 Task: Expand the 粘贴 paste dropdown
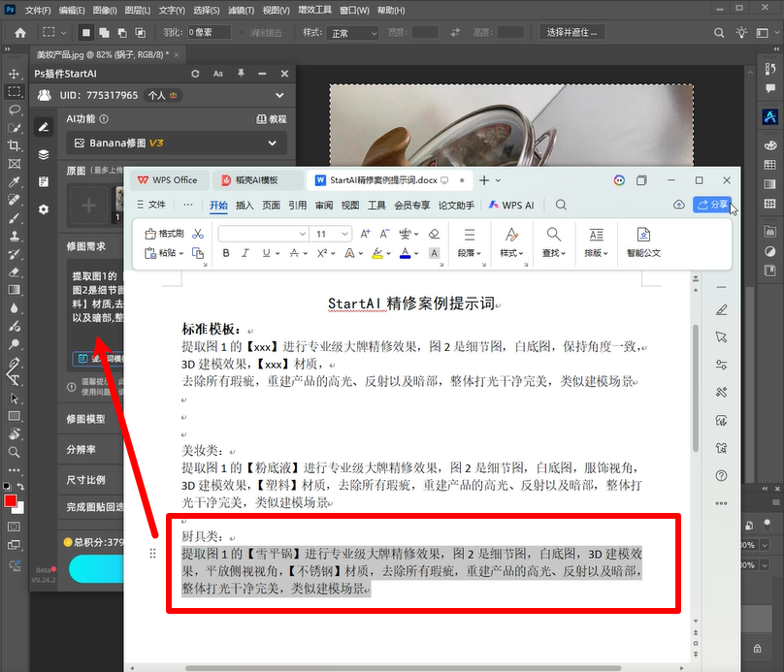[x=181, y=253]
